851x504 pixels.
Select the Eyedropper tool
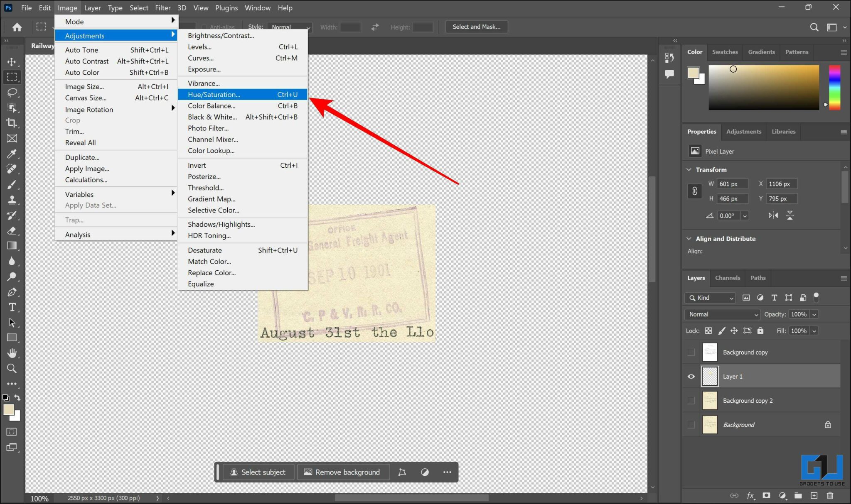tap(12, 154)
